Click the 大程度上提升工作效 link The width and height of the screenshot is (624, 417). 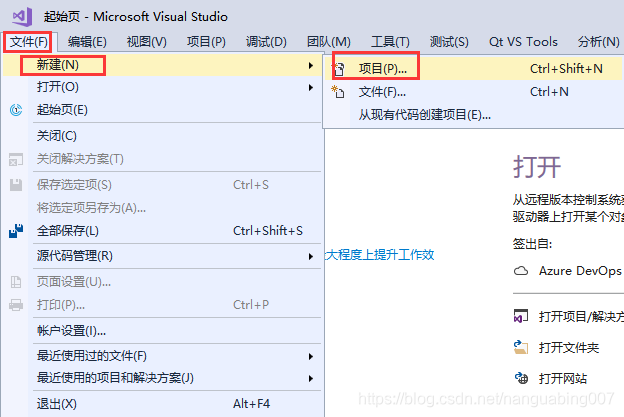(380, 255)
